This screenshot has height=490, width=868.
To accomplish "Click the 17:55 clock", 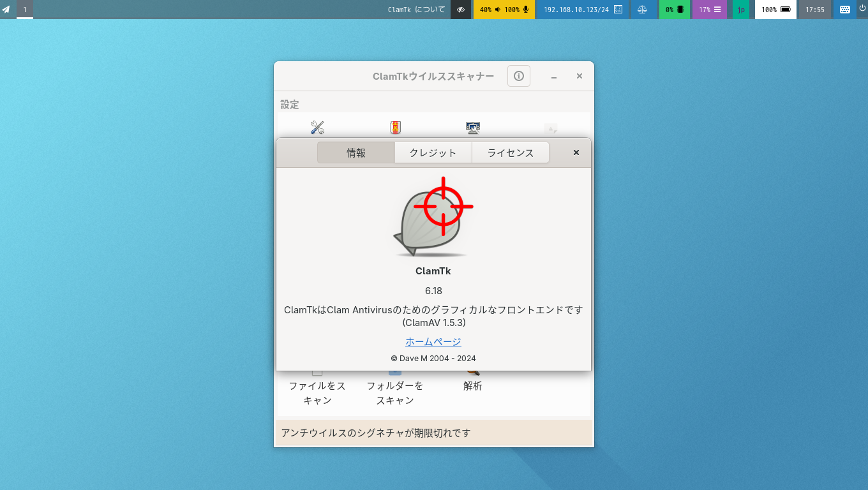I will tap(815, 10).
